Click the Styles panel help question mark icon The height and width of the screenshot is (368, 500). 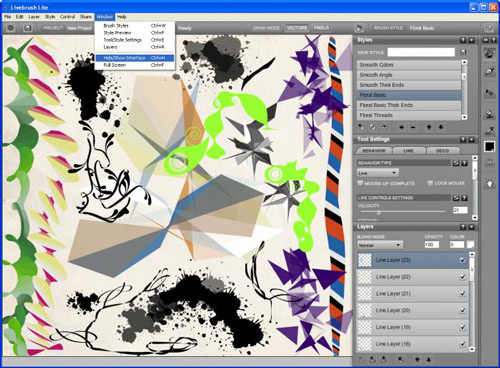tap(463, 40)
